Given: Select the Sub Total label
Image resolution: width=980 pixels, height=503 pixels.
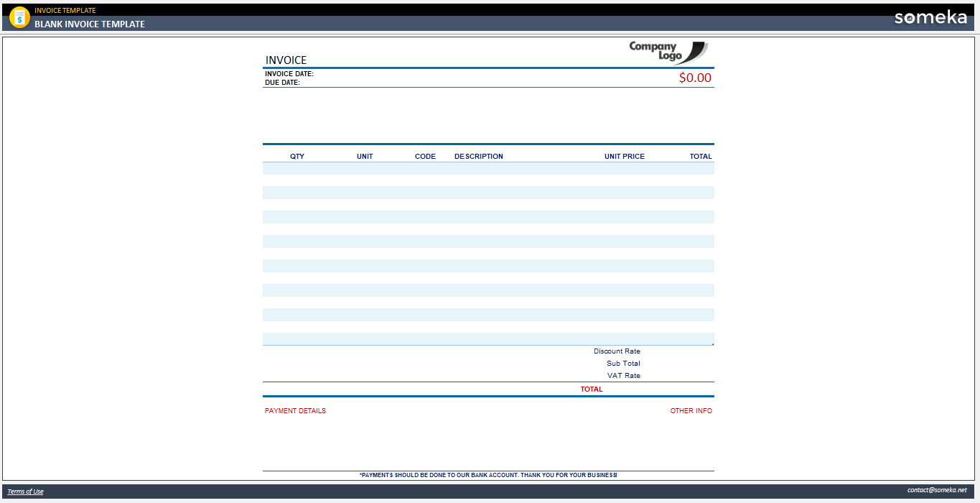Looking at the screenshot, I should pyautogui.click(x=623, y=364).
